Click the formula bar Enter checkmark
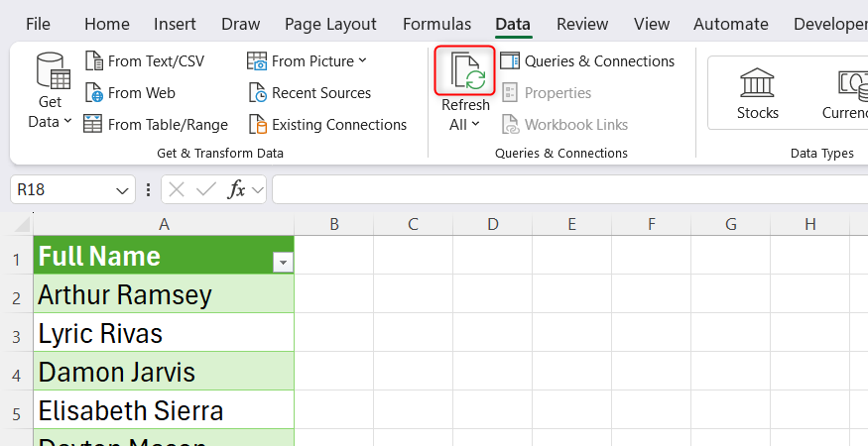The height and width of the screenshot is (446, 868). [x=206, y=190]
